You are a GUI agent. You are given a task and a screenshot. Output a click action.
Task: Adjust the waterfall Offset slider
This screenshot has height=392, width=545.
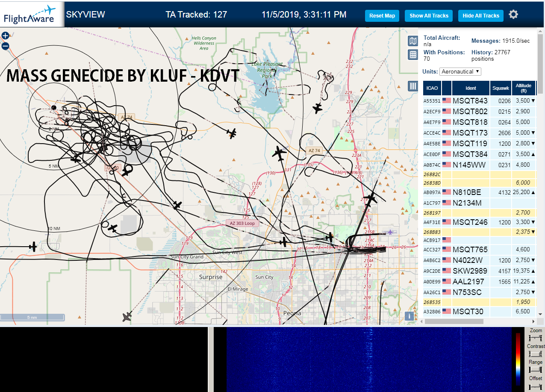pyautogui.click(x=536, y=386)
